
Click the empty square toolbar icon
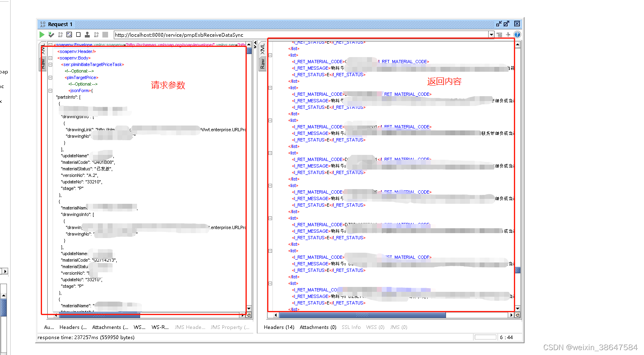point(78,35)
